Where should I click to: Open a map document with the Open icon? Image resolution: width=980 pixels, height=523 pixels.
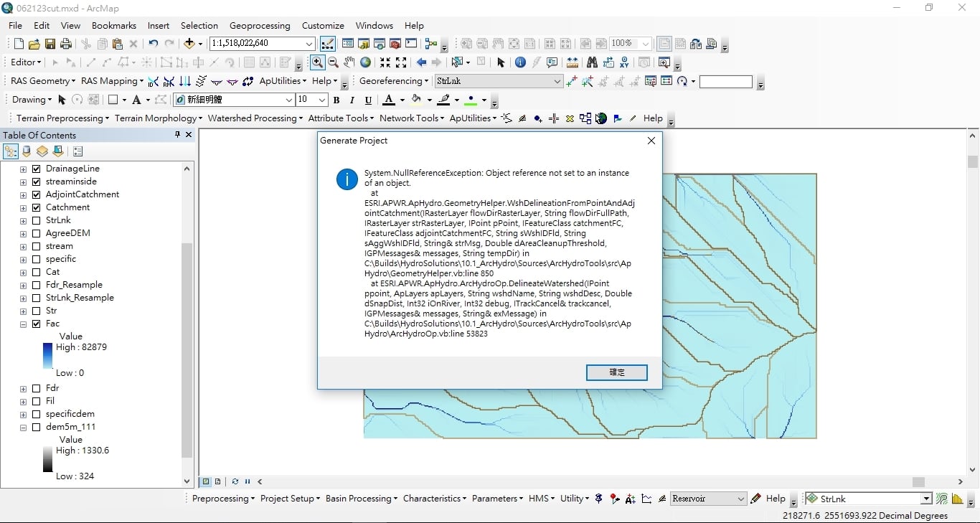[34, 44]
